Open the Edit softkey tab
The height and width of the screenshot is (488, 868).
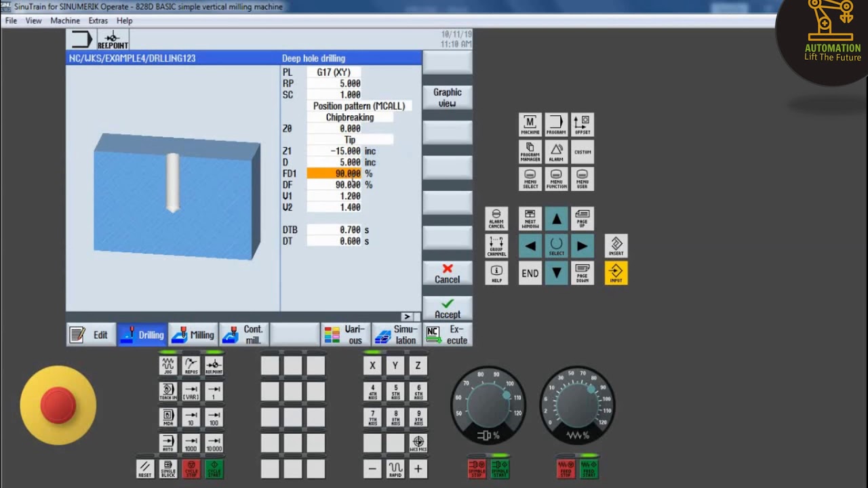91,335
